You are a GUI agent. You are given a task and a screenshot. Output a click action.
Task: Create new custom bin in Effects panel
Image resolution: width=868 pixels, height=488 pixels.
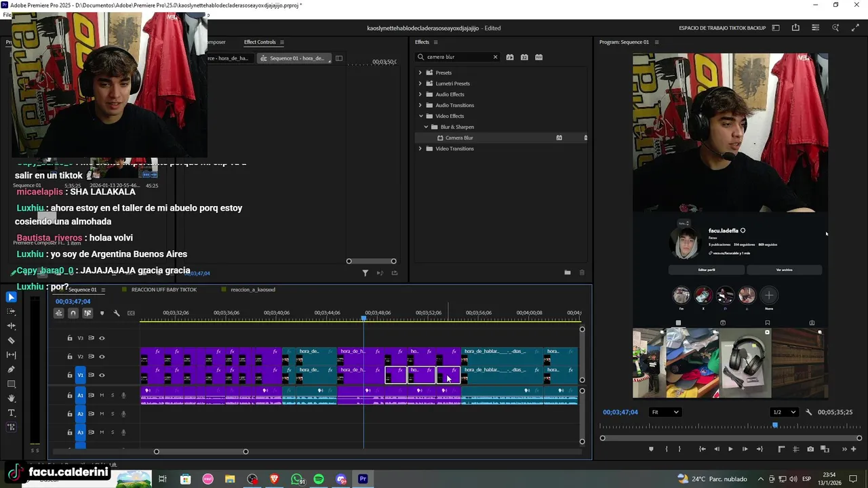click(568, 272)
